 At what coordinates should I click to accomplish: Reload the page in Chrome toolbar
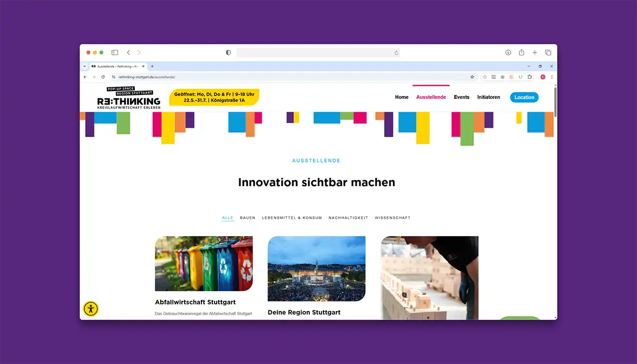click(x=103, y=77)
